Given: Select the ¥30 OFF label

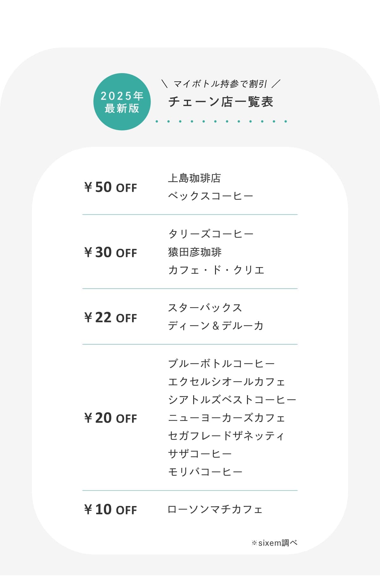Looking at the screenshot, I should (111, 252).
